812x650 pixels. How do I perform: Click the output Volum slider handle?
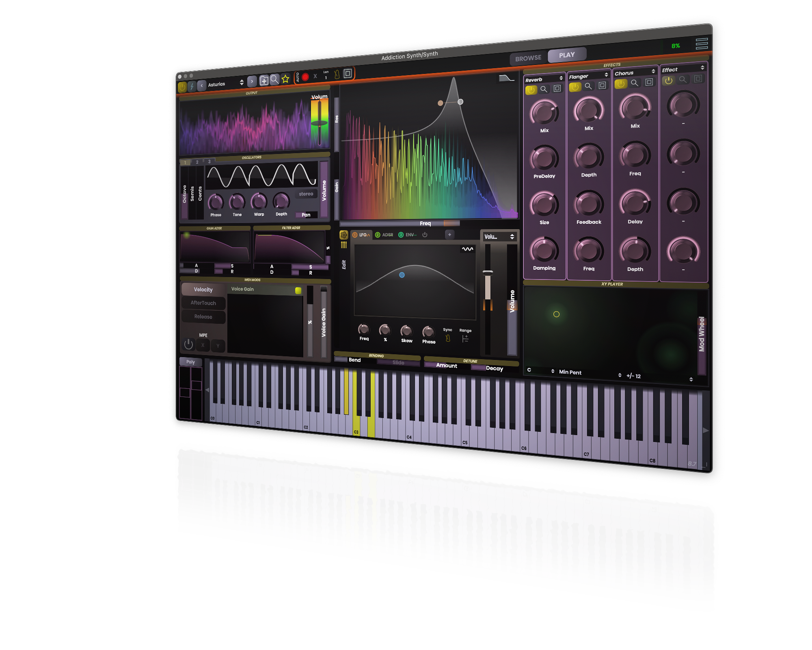click(320, 123)
